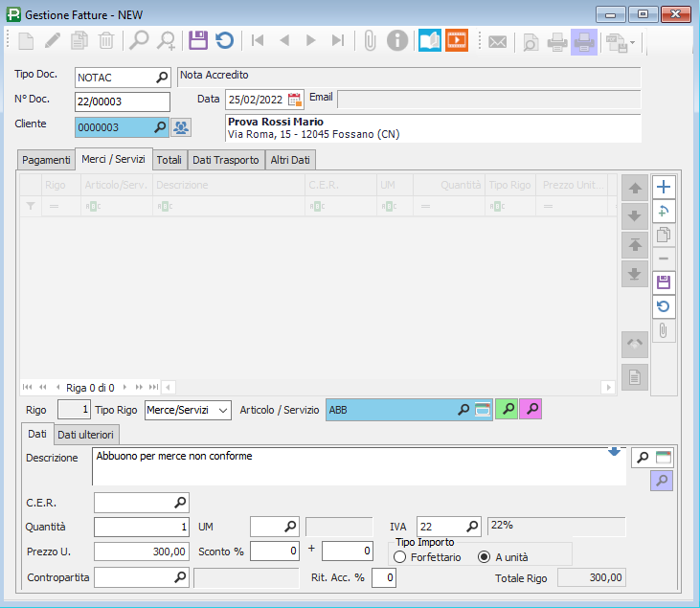Go to the last record button
The width and height of the screenshot is (700, 608).
click(337, 40)
